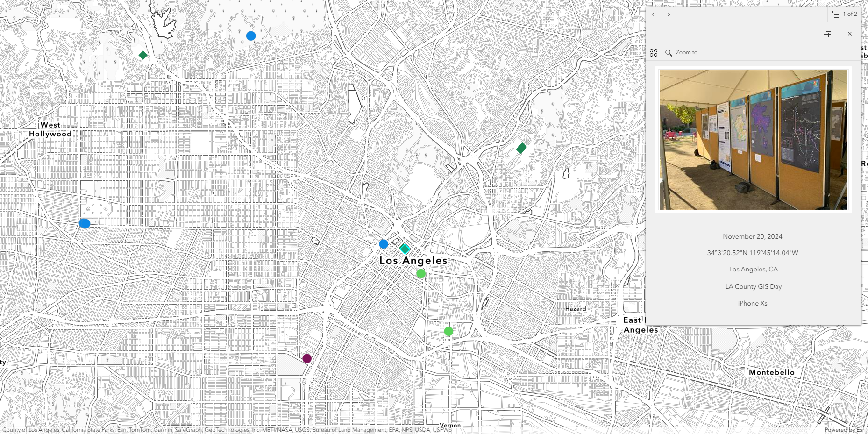
Task: Click the Zoom to link in the popup
Action: tap(686, 52)
